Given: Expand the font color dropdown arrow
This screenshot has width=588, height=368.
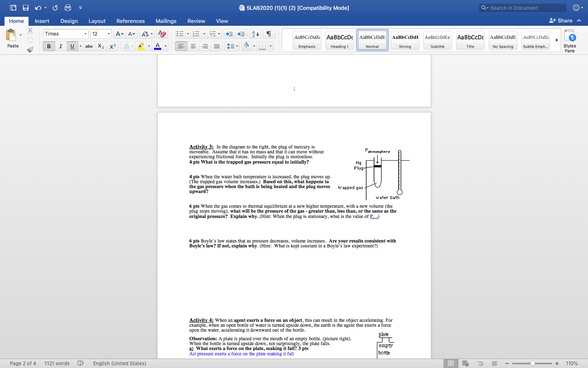Looking at the screenshot, I should coord(165,46).
